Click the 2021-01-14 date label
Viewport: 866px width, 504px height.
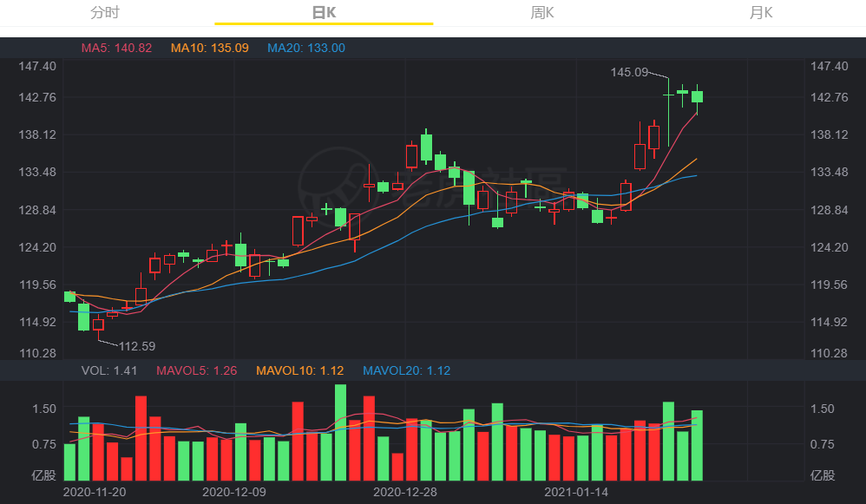click(x=576, y=492)
